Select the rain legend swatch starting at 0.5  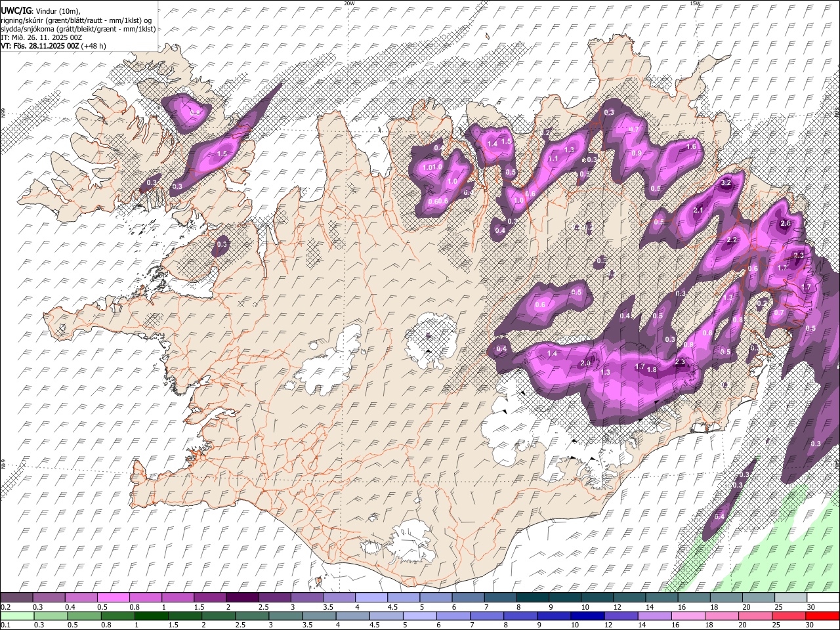(x=84, y=616)
